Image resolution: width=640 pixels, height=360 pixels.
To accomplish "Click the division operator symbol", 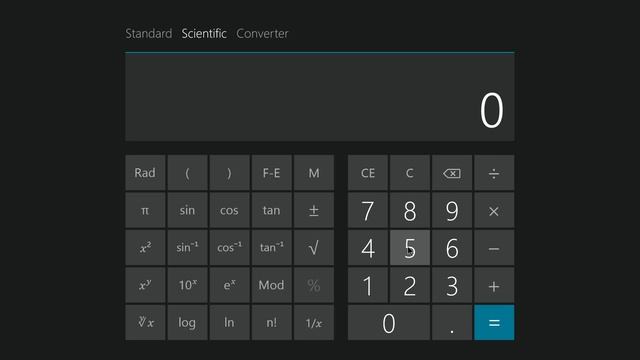I will coord(494,173).
